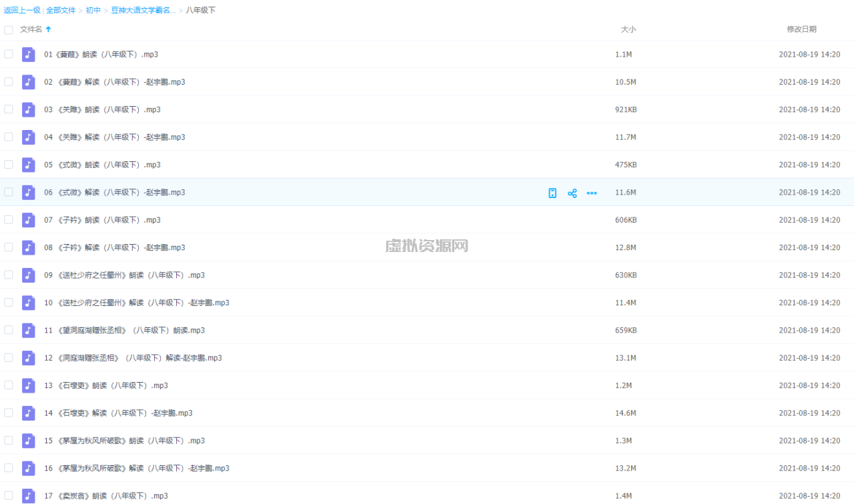The image size is (854, 504).
Task: Open file name 17《卖炭翁》朗读（八年级下）.mp3
Action: click(106, 496)
